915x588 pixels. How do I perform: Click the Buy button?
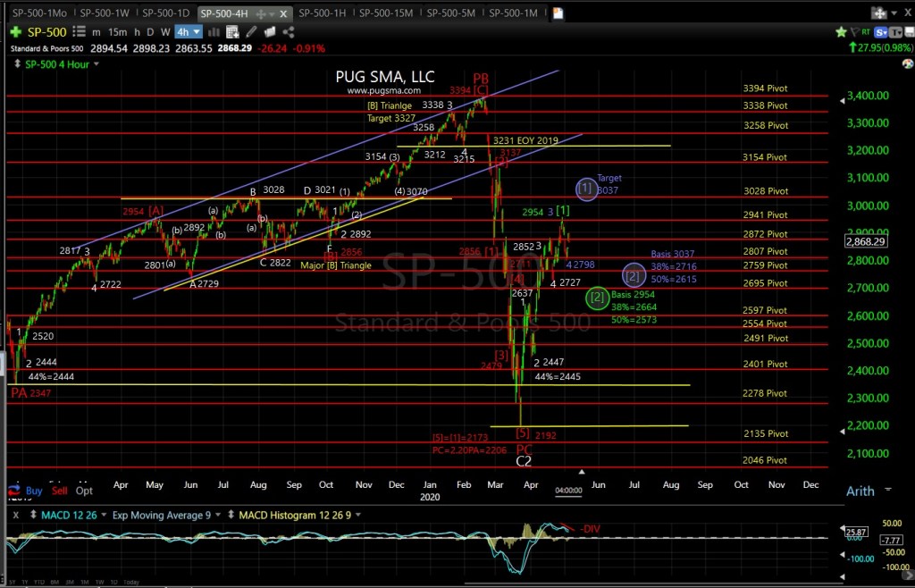(x=34, y=491)
